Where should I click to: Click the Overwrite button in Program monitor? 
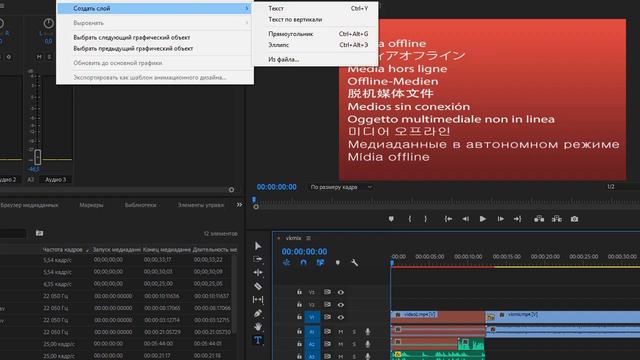(557, 219)
